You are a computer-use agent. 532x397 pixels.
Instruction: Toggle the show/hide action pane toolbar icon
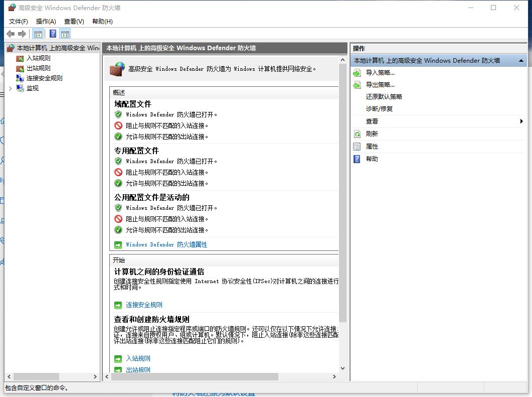[x=65, y=34]
